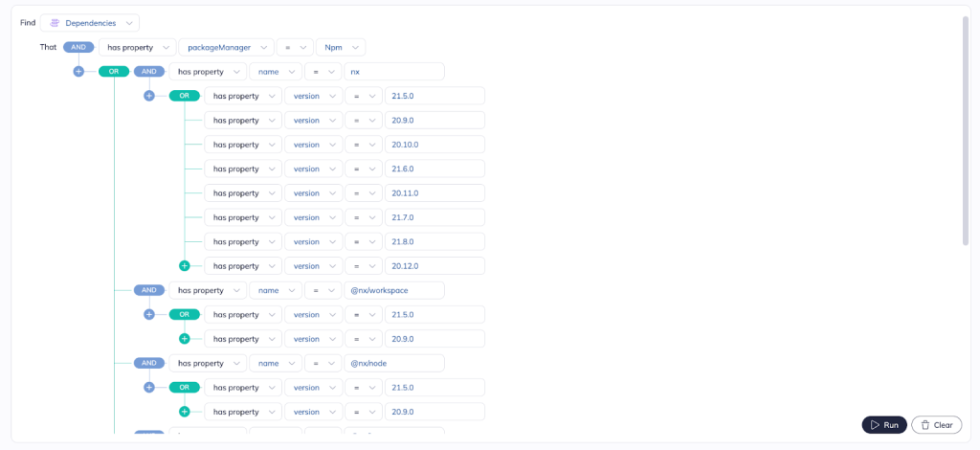Open the Npm value dropdown

point(340,47)
